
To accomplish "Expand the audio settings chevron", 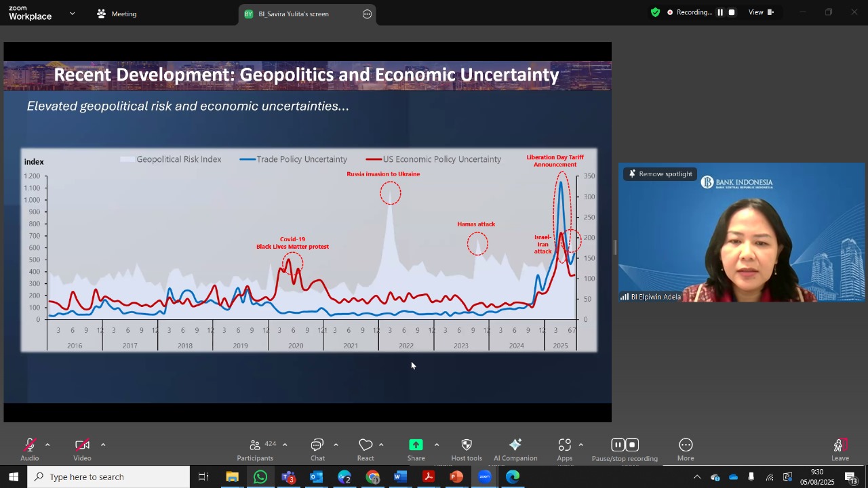I will pyautogui.click(x=47, y=445).
